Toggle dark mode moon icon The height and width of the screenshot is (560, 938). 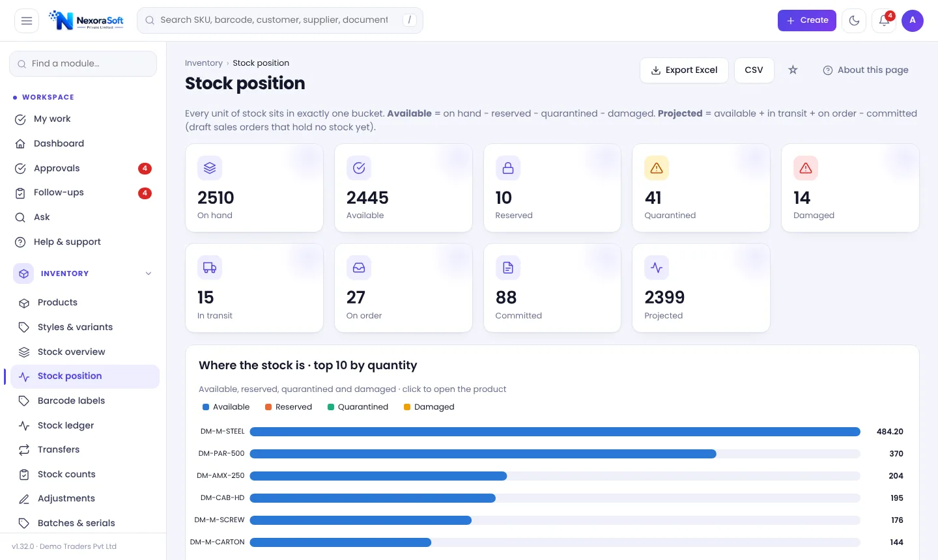click(x=854, y=20)
